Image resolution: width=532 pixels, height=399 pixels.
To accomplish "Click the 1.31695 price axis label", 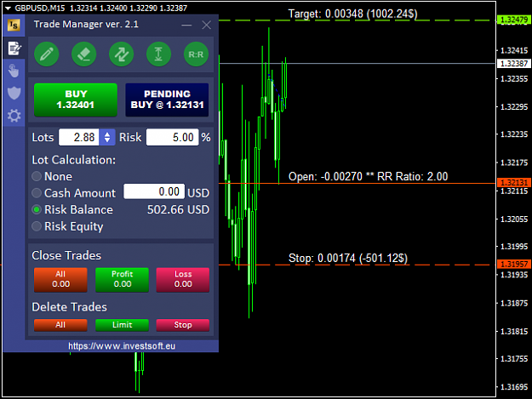I will coord(514,387).
